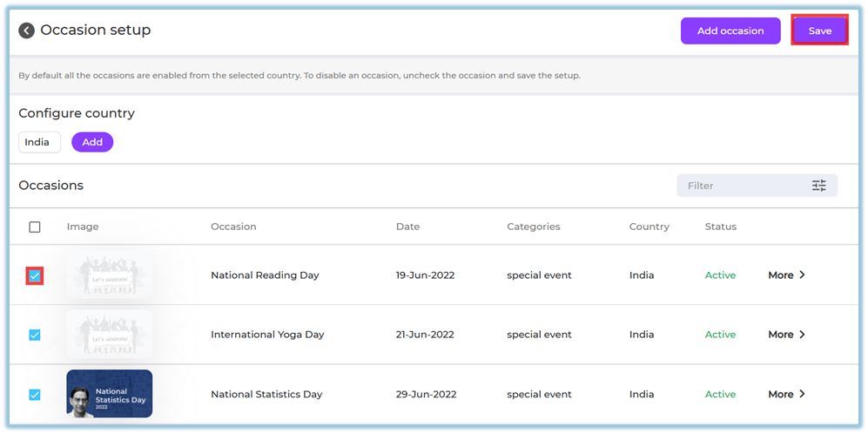Toggle the select-all checkbox in table header
The image size is (868, 434).
[x=35, y=227]
